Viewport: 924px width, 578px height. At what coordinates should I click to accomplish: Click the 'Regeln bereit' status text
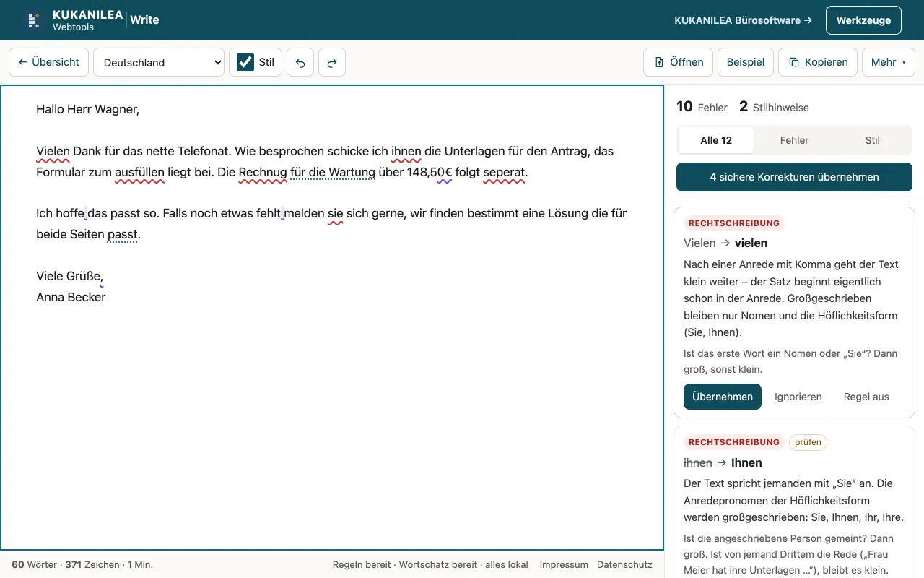[362, 564]
